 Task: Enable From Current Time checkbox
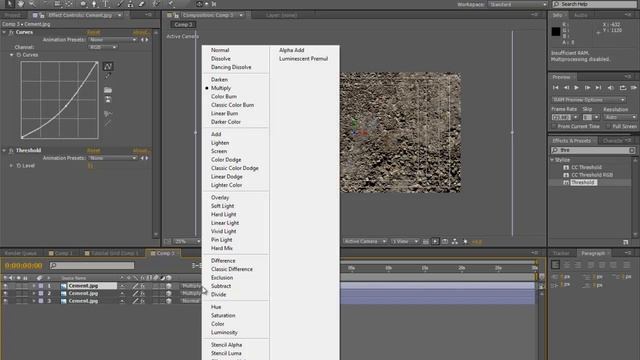pyautogui.click(x=554, y=127)
